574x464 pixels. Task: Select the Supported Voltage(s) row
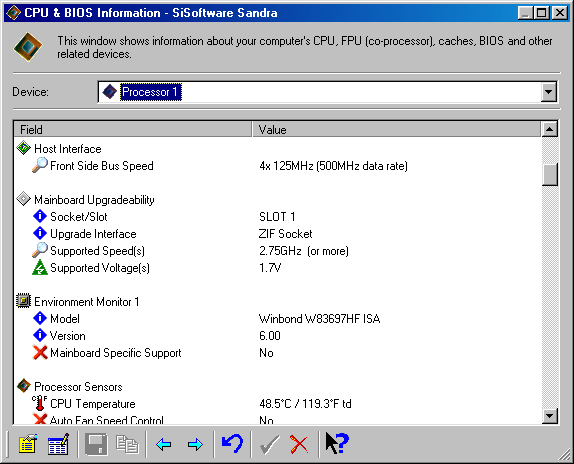pyautogui.click(x=277, y=267)
